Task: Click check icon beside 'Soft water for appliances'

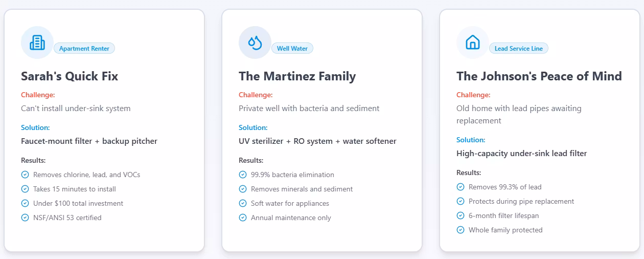Action: pyautogui.click(x=243, y=203)
